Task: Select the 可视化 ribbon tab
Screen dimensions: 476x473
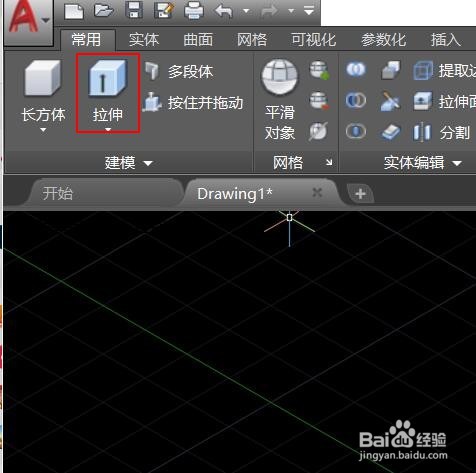Action: (x=314, y=40)
